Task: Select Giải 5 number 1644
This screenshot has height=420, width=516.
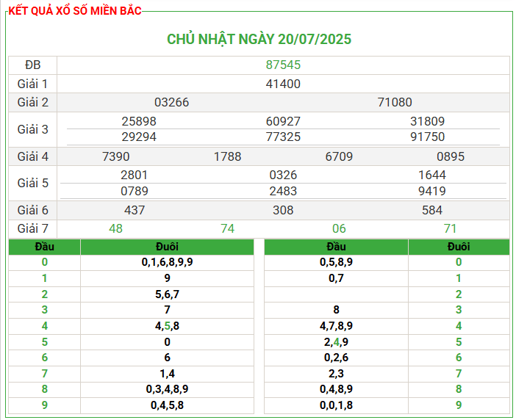Action: (431, 175)
